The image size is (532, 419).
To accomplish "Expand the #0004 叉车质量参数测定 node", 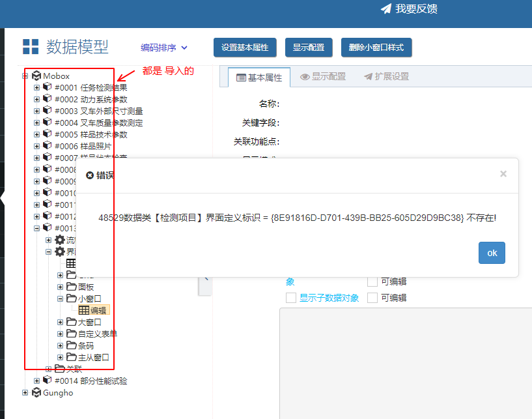I will coord(36,123).
